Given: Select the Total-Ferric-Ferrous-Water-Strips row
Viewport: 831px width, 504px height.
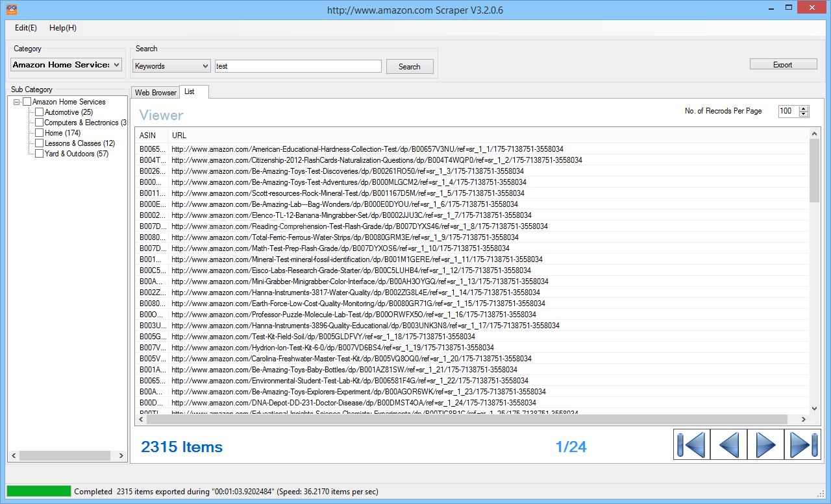Looking at the screenshot, I should pyautogui.click(x=473, y=237).
